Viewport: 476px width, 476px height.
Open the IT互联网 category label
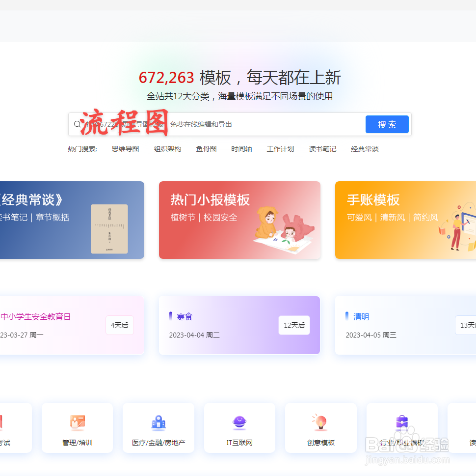click(x=239, y=443)
